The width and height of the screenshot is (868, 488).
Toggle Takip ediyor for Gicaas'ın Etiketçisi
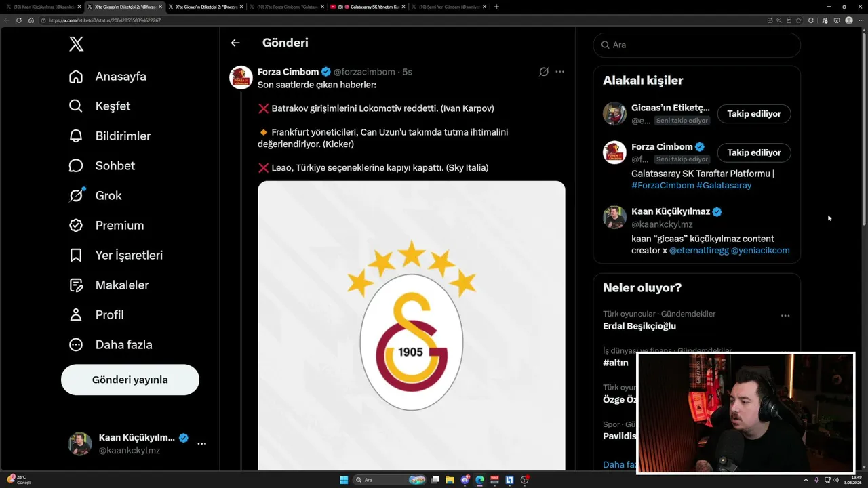coord(754,114)
